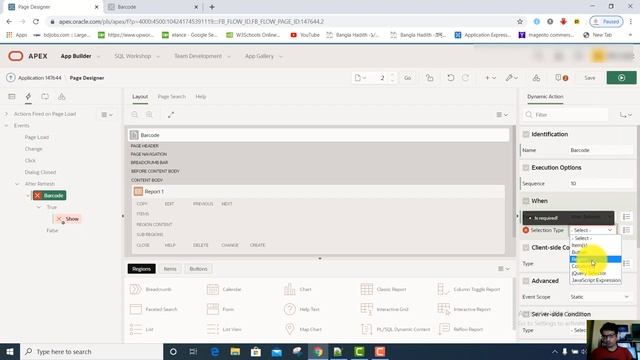
Task: Expand the layout pane to full size
Action: click(x=171, y=115)
